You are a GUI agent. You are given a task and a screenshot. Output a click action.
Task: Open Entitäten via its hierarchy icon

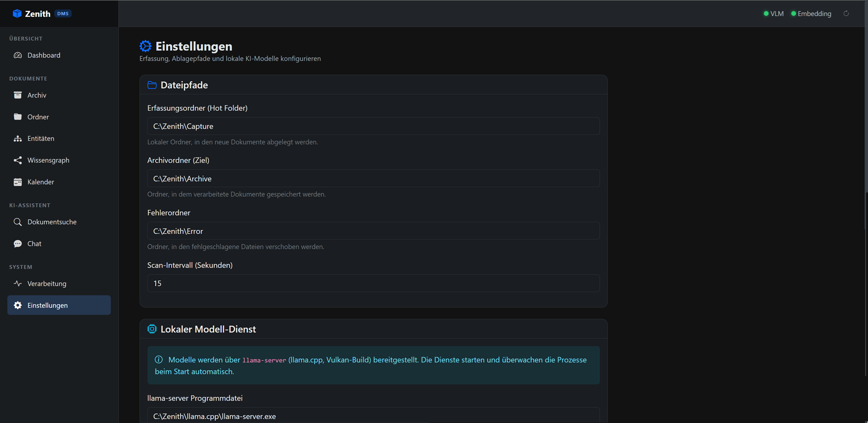(x=18, y=138)
